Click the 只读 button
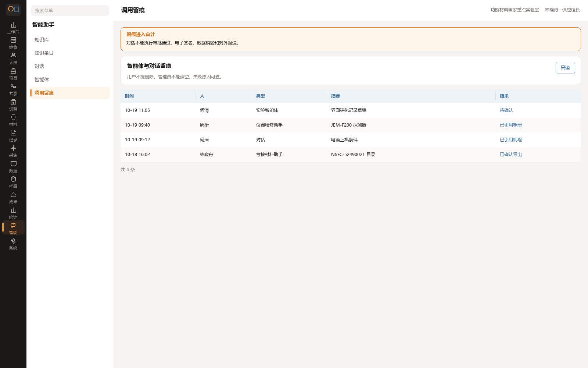The width and height of the screenshot is (588, 368). point(565,68)
